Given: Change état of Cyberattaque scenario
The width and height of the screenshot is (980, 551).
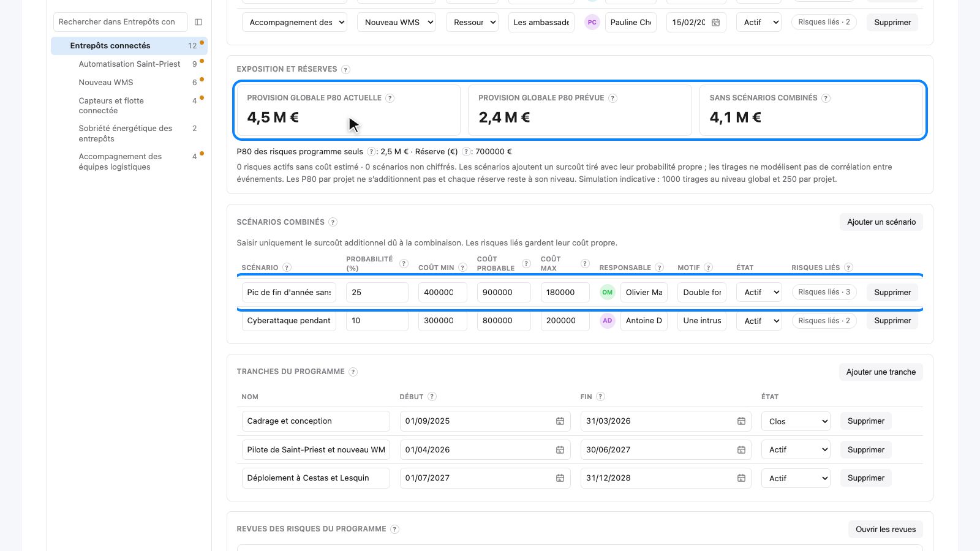Looking at the screenshot, I should point(759,321).
